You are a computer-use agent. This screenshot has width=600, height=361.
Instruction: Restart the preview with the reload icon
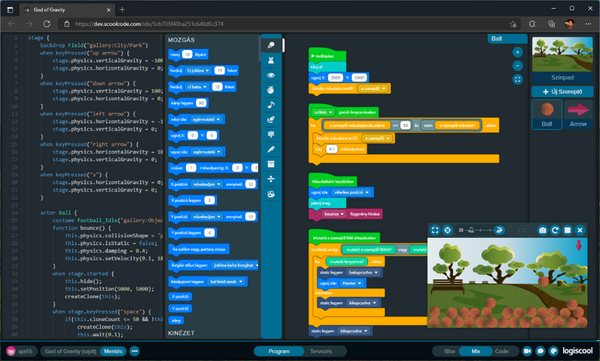(x=555, y=230)
